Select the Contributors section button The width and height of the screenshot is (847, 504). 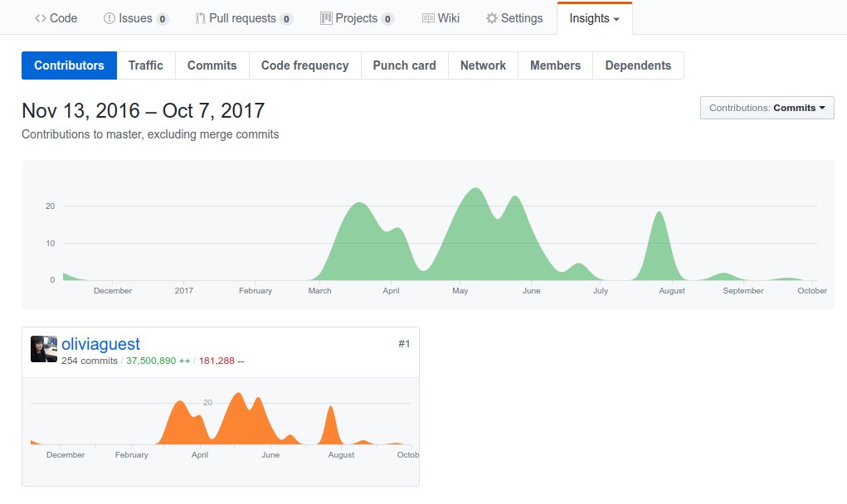[x=69, y=65]
